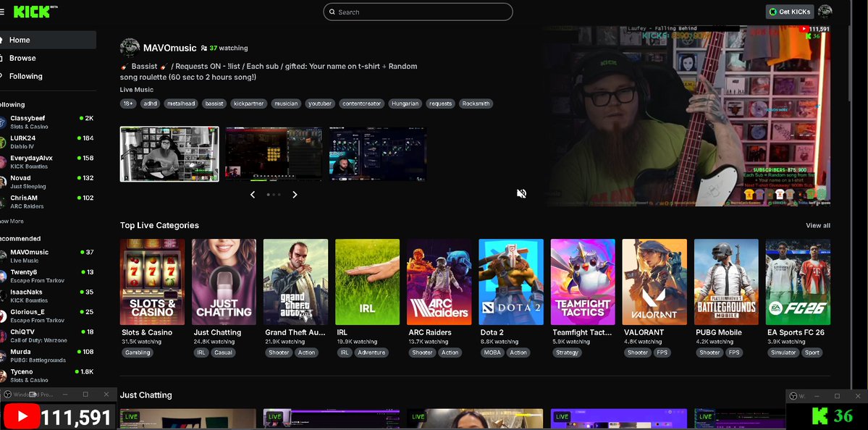
Task: Open PUBG Mobile category card
Action: (x=726, y=282)
